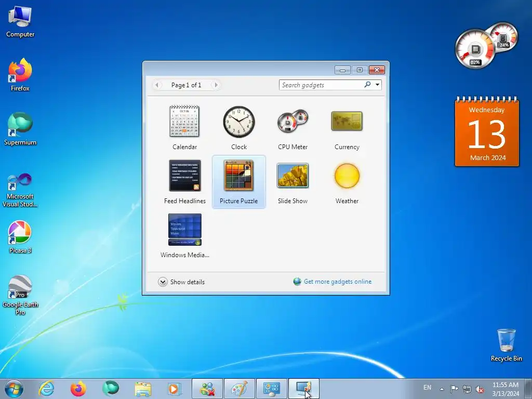Image resolution: width=532 pixels, height=399 pixels.
Task: Select the Feed Headlines gadget icon
Action: pos(185,176)
